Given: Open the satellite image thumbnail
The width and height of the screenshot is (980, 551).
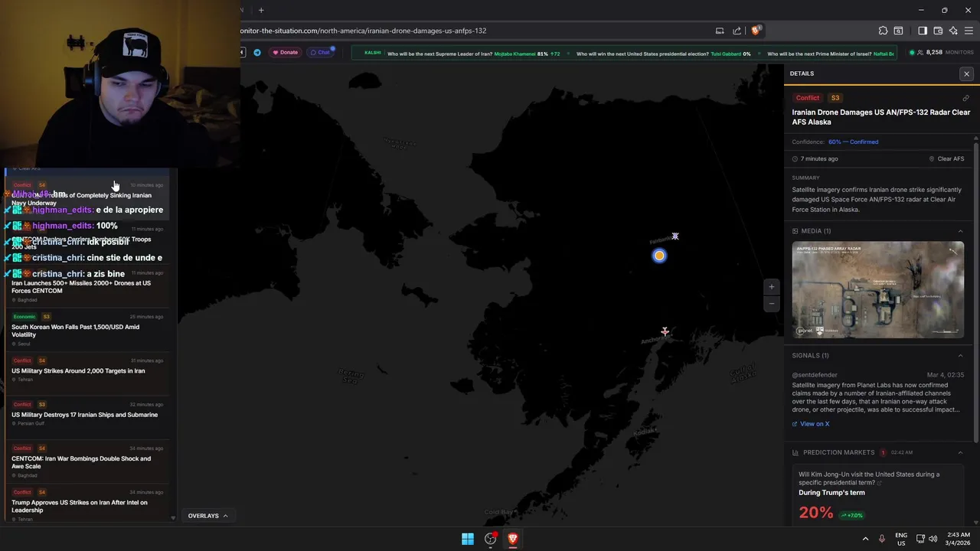Looking at the screenshot, I should [877, 289].
